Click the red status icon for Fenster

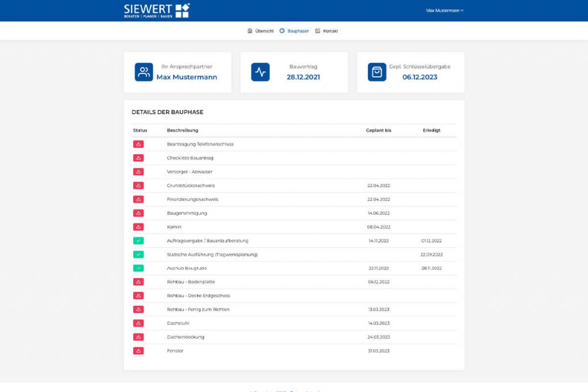tap(138, 351)
